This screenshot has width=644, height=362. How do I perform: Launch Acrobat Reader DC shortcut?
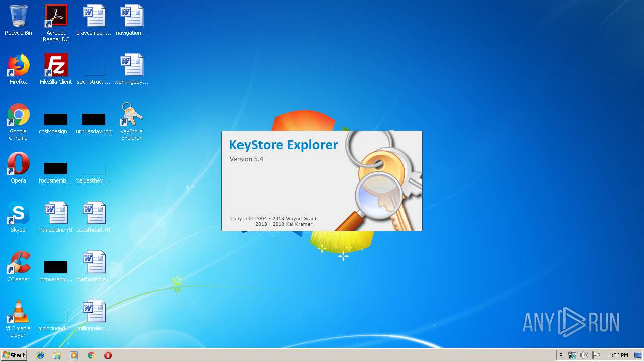point(56,23)
